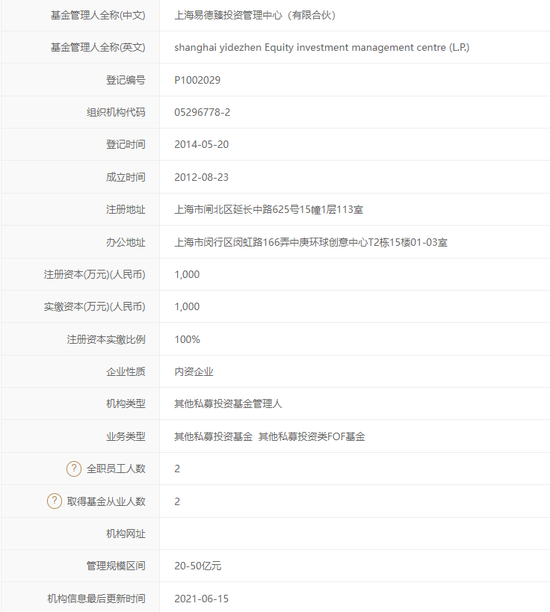Click the 注册资本(万元)(人民币) label
The width and height of the screenshot is (550, 612).
(x=94, y=274)
